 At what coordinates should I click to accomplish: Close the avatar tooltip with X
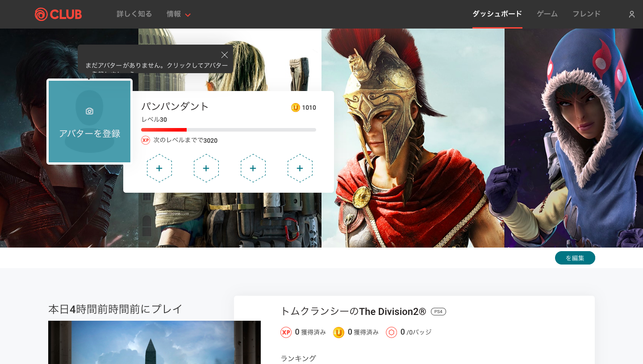coord(225,55)
